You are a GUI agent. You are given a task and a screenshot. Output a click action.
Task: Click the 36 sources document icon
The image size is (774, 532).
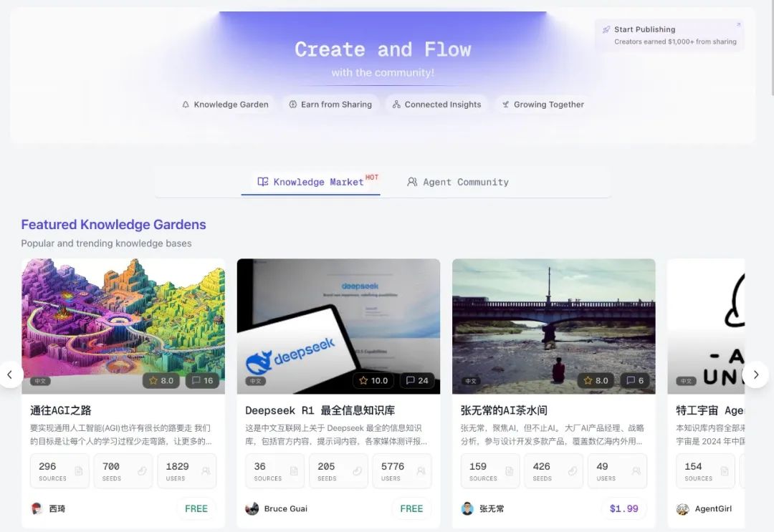click(294, 471)
